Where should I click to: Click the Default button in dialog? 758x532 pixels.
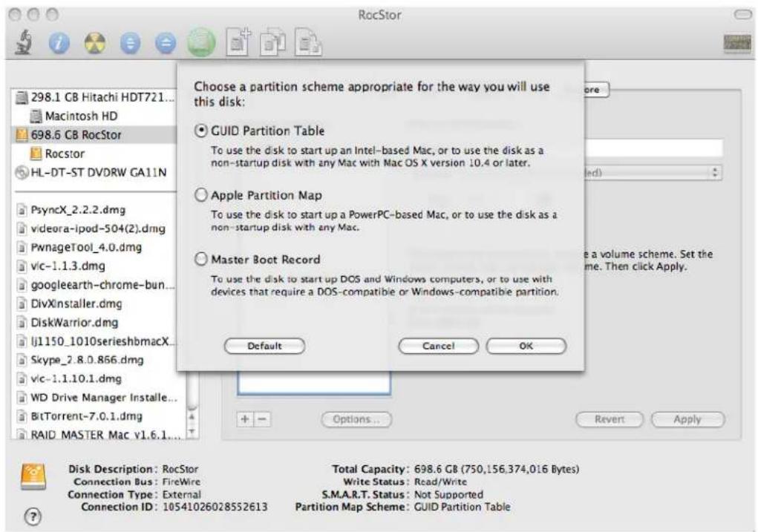click(264, 346)
